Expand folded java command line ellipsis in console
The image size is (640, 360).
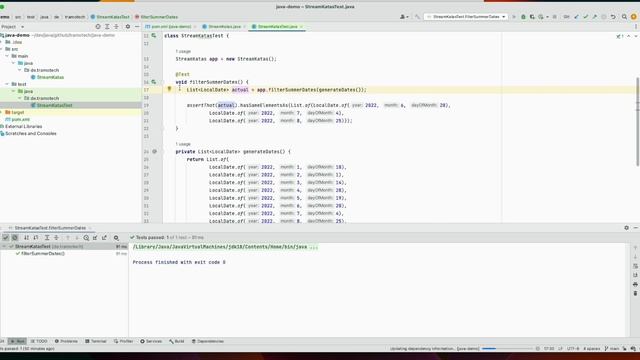tap(313, 247)
